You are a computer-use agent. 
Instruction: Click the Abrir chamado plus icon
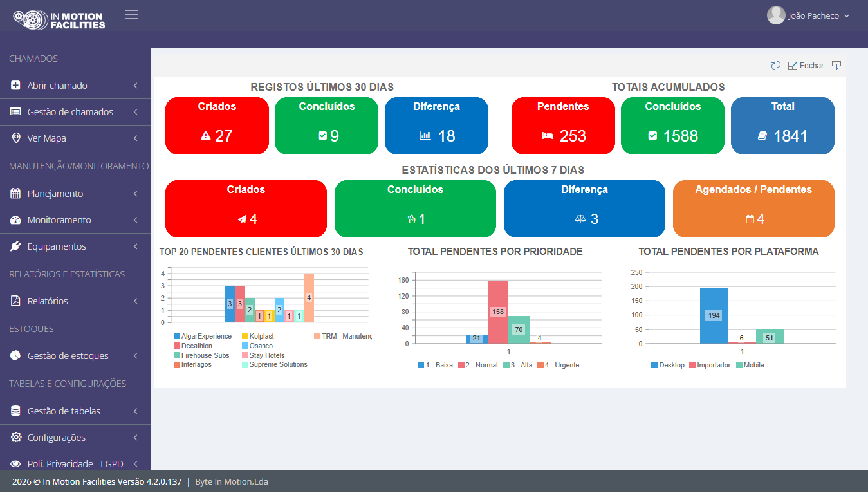pyautogui.click(x=15, y=85)
